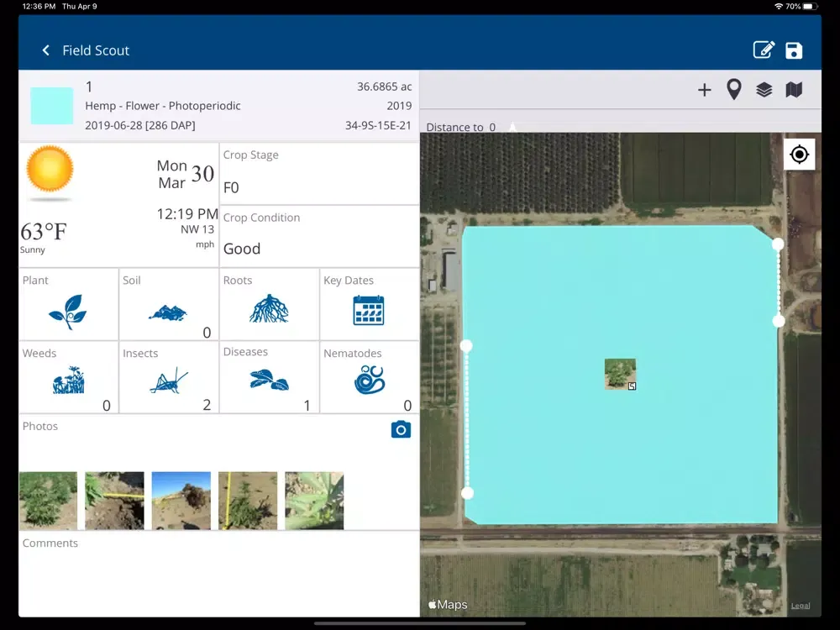
Task: Tap the 12:36 PM status bar clock
Action: 39,7
